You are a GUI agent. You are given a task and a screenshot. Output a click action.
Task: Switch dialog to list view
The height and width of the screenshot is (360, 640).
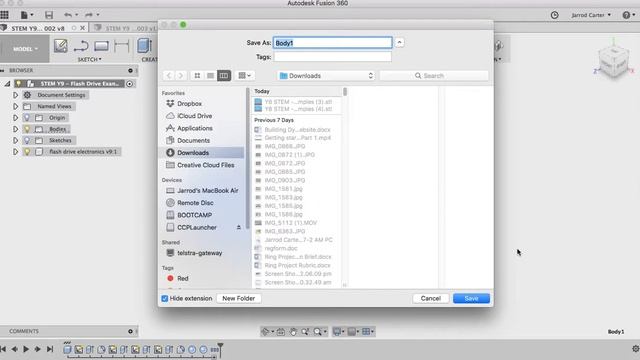coord(211,76)
